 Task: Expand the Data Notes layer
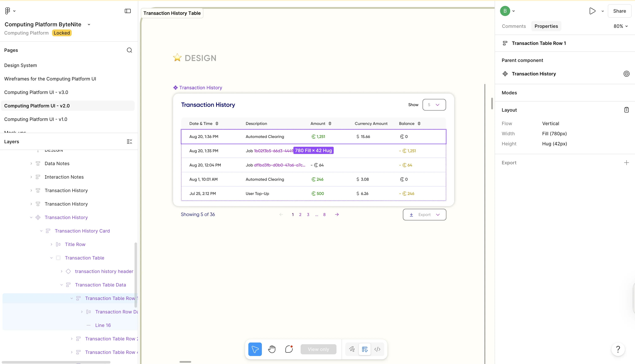click(31, 163)
